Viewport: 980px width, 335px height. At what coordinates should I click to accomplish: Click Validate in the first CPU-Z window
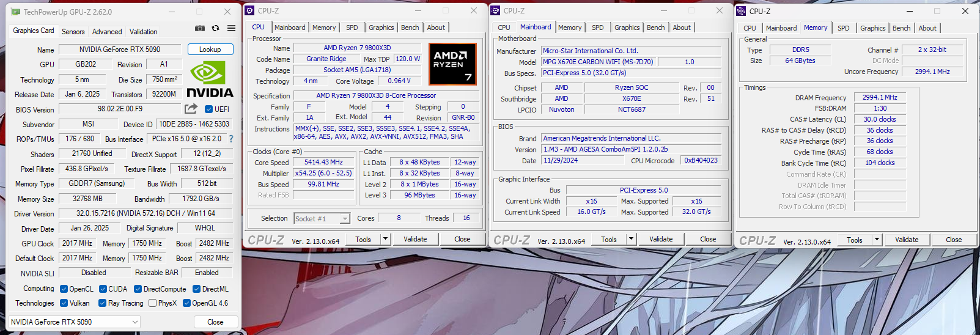[415, 239]
